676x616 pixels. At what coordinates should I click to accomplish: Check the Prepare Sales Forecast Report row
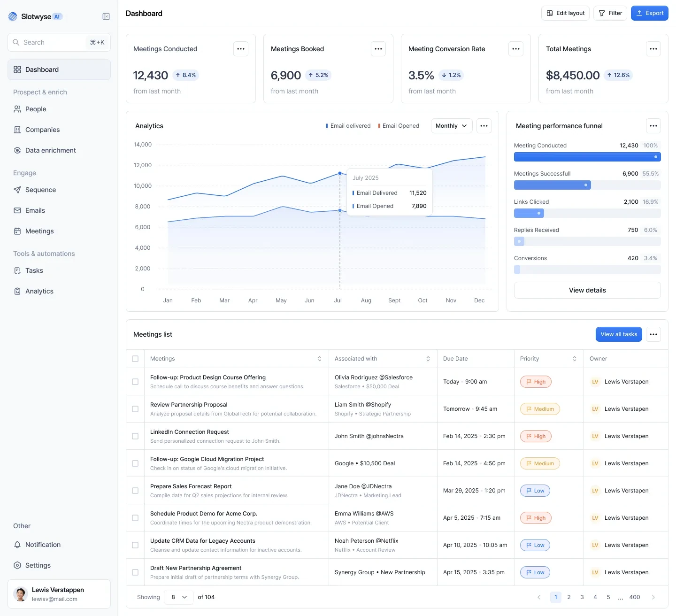point(135,491)
